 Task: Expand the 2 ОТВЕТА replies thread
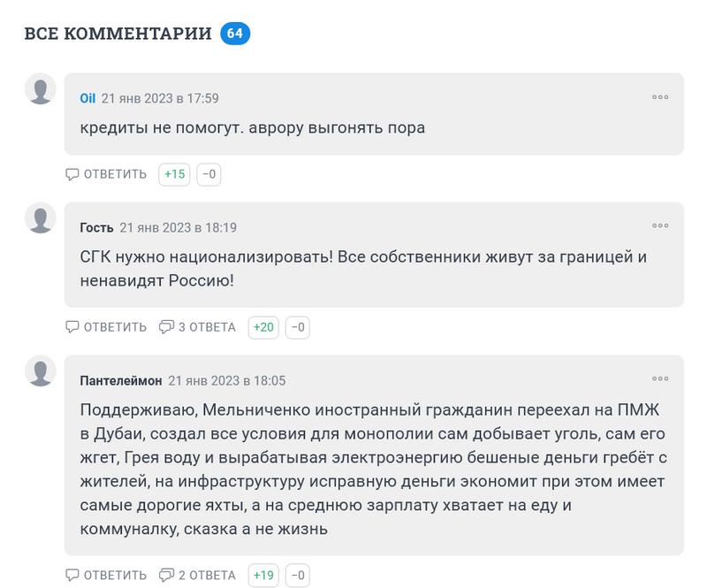197,576
